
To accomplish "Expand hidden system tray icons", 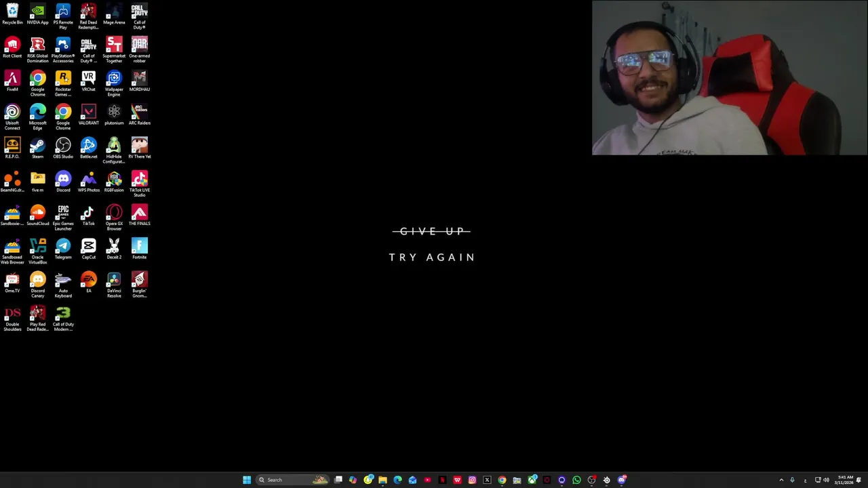I will point(781,480).
